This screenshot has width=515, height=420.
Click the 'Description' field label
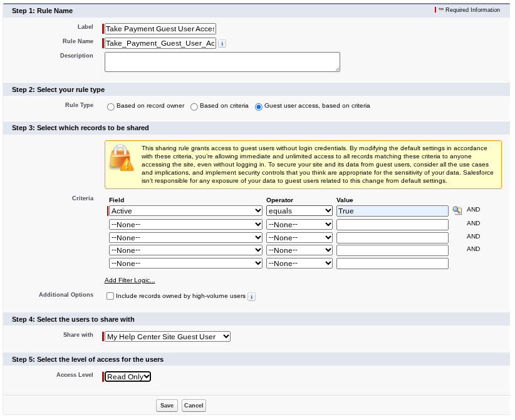pos(76,56)
